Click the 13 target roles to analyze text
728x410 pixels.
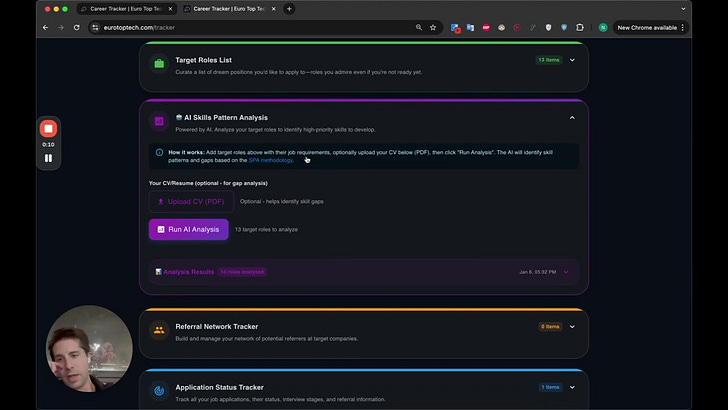coord(266,229)
